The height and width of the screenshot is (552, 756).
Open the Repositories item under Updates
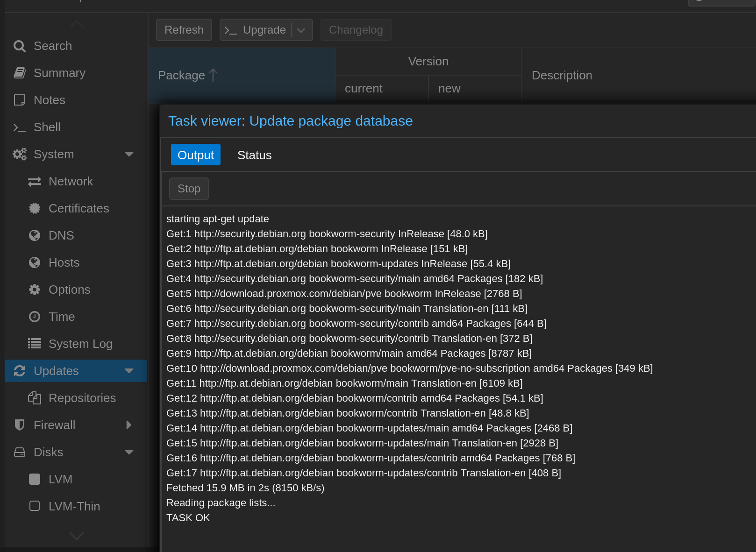coord(76,398)
